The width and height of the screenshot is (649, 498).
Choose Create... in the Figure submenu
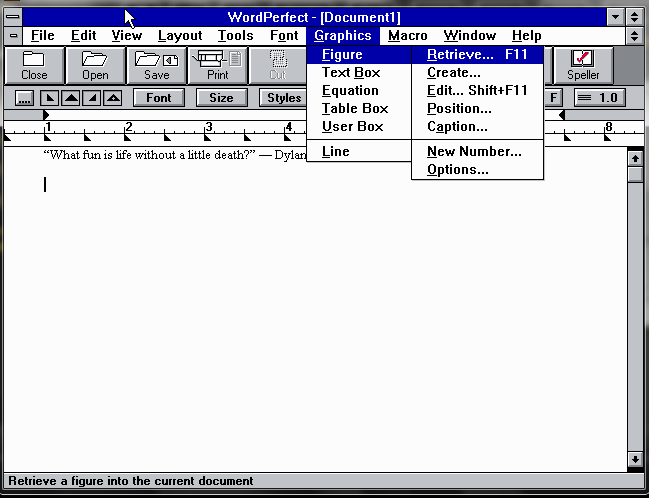[477, 73]
